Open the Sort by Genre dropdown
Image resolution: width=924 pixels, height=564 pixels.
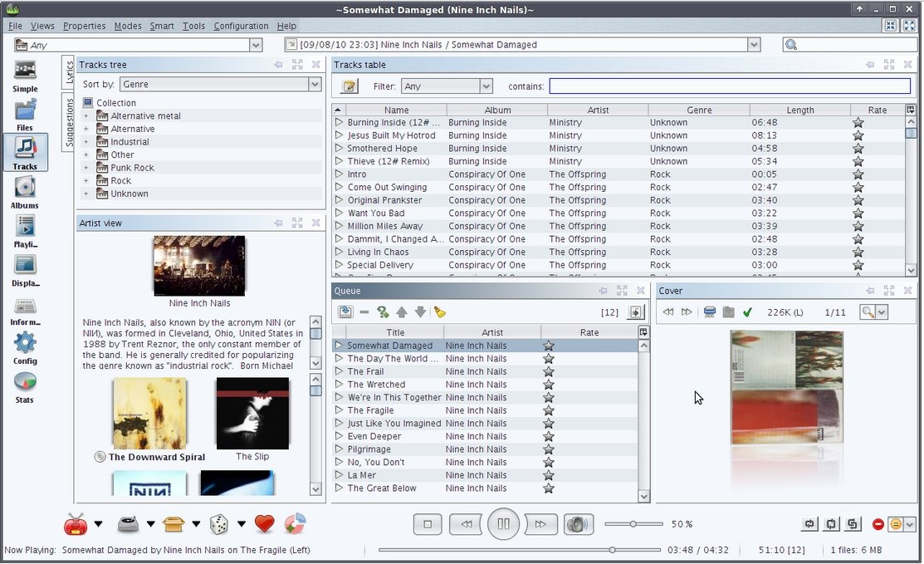pos(315,84)
